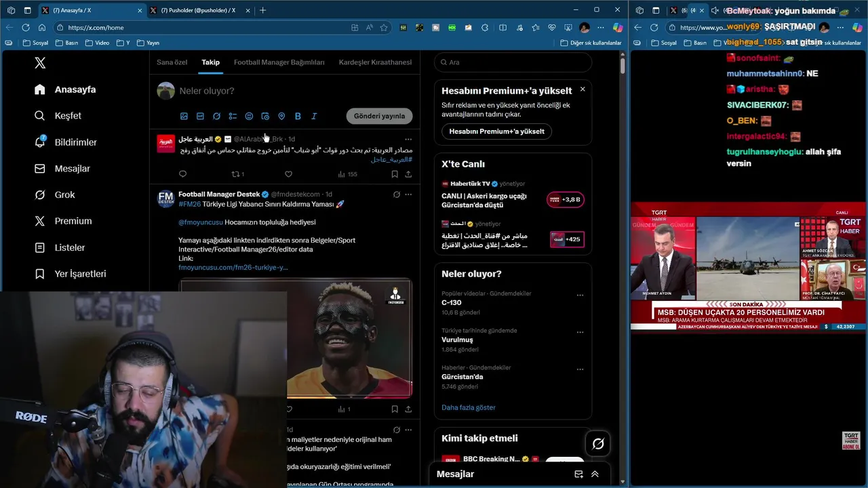Image resolution: width=868 pixels, height=488 pixels.
Task: Repost the AlArabiya post
Action: pyautogui.click(x=237, y=174)
